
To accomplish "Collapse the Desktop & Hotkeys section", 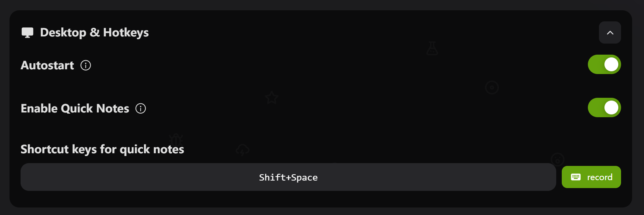I will 610,32.
